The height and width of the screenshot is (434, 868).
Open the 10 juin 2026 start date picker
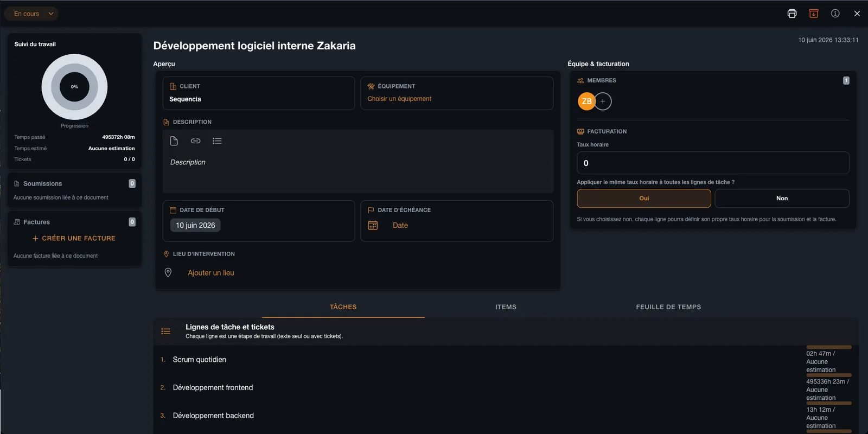(195, 225)
